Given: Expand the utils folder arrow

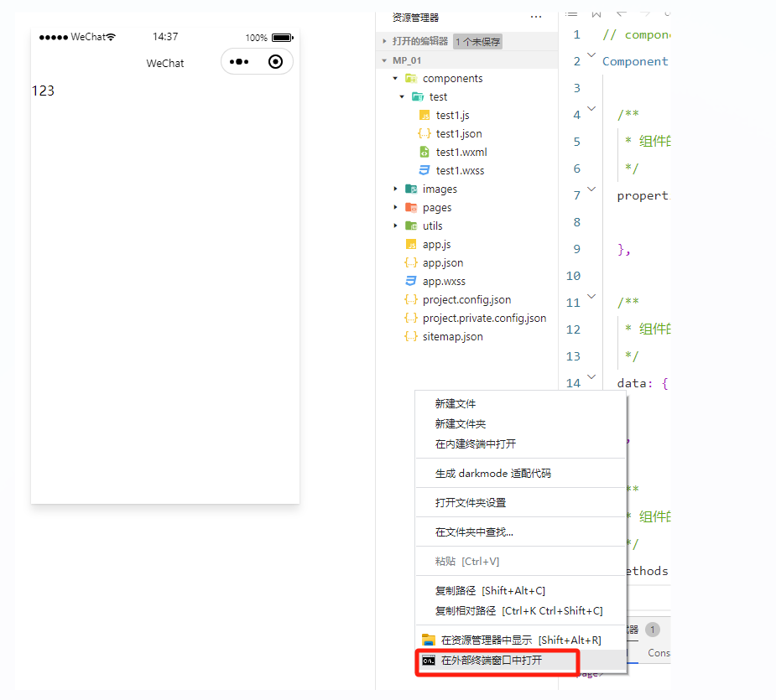Looking at the screenshot, I should [395, 226].
